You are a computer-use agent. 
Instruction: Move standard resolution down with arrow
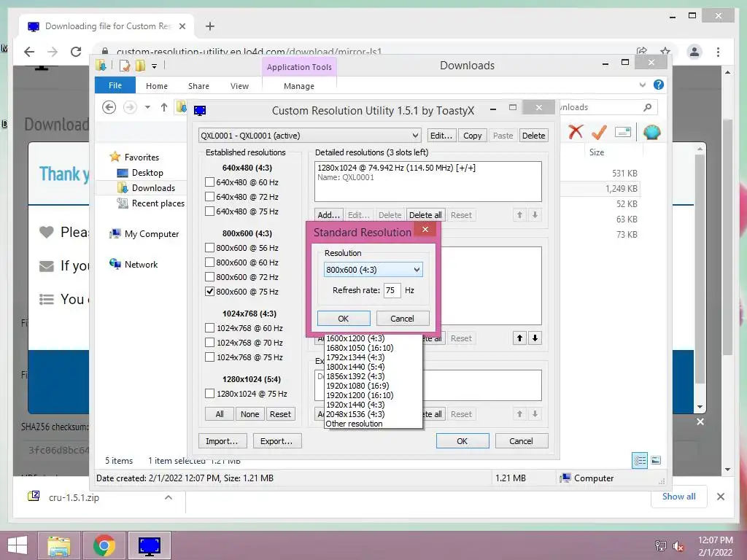click(535, 338)
